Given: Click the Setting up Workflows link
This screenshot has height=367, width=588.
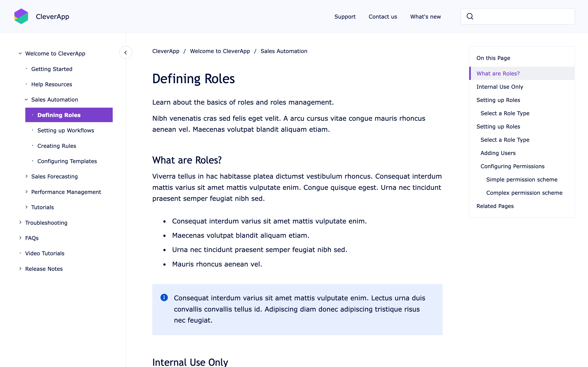Looking at the screenshot, I should point(66,130).
